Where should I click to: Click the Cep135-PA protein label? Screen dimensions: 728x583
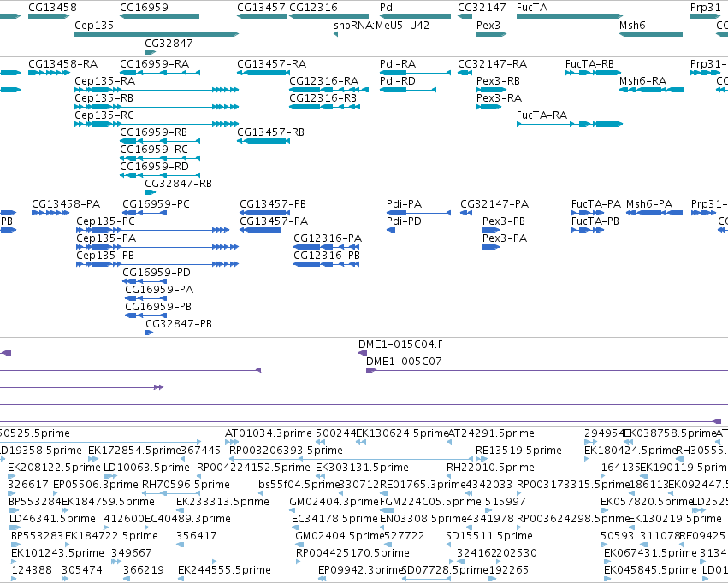[106, 238]
